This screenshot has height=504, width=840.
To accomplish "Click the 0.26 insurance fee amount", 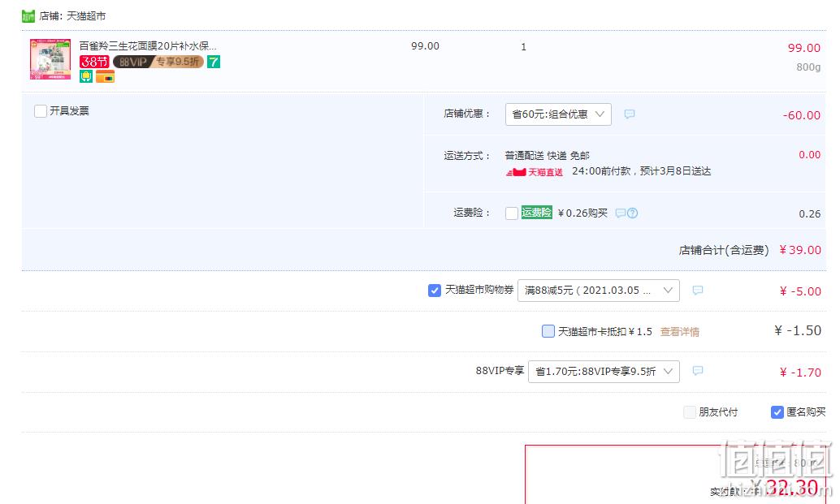I will 809,214.
